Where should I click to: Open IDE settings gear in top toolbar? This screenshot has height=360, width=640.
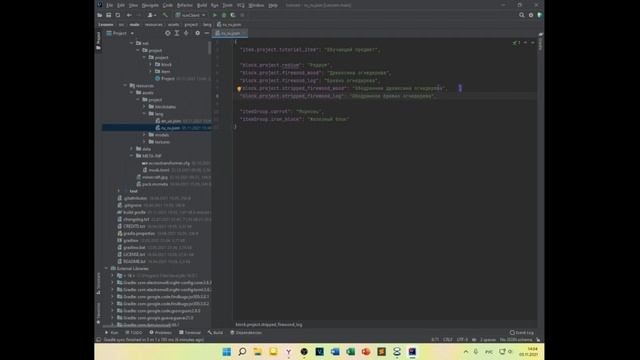(x=531, y=15)
